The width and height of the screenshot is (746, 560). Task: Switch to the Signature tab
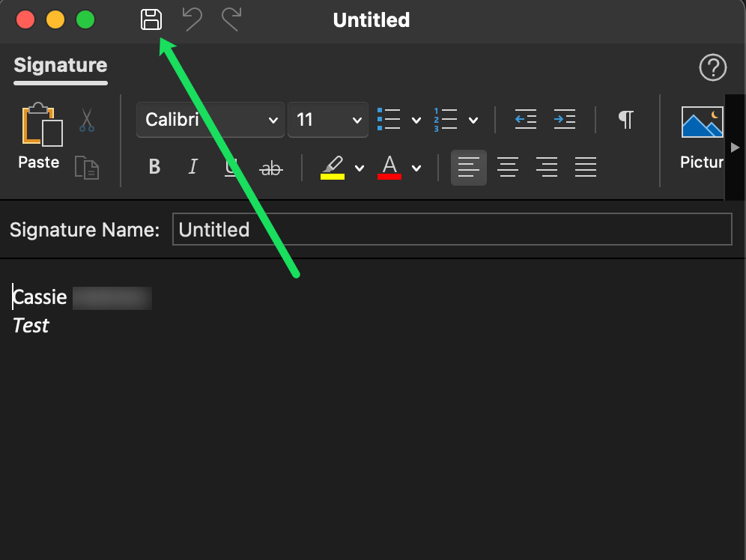tap(60, 66)
